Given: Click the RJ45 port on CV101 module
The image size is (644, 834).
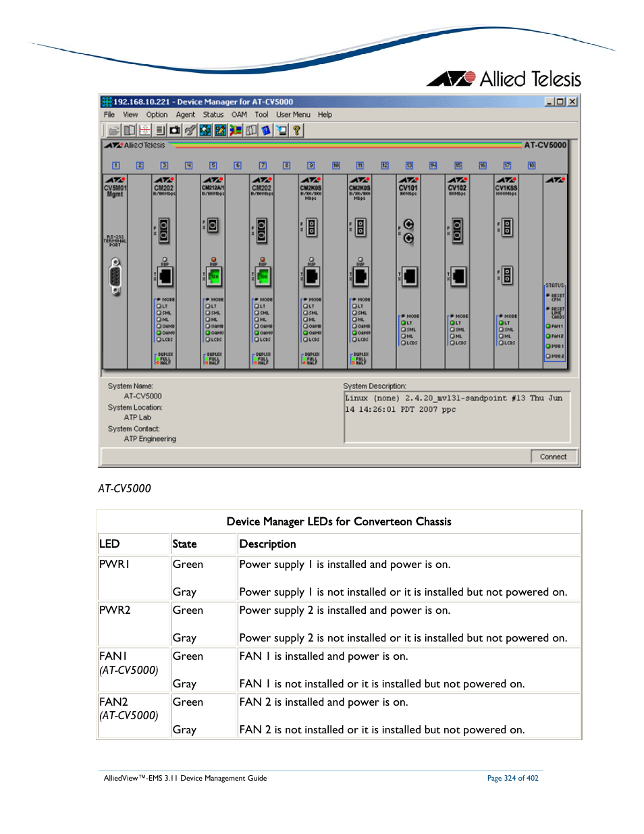Looking at the screenshot, I should [409, 276].
